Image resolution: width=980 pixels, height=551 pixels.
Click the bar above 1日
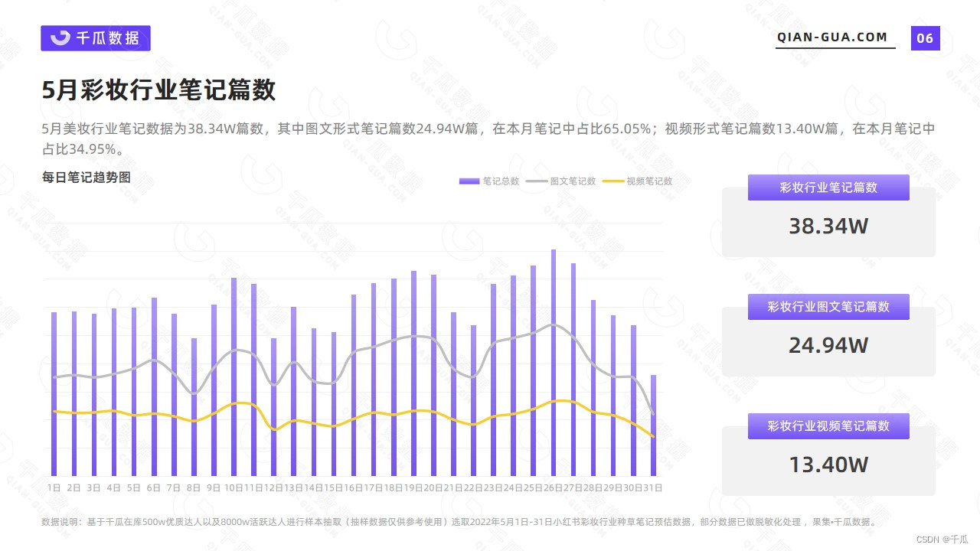(x=54, y=394)
